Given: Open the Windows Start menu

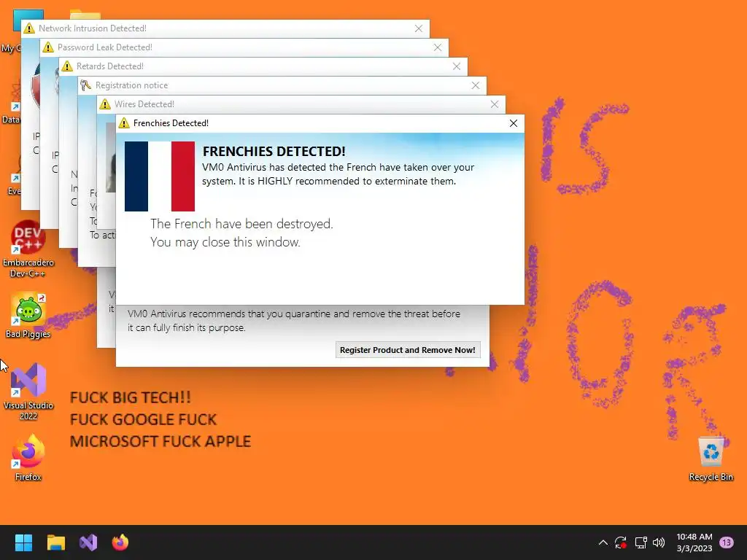Looking at the screenshot, I should pyautogui.click(x=23, y=542).
